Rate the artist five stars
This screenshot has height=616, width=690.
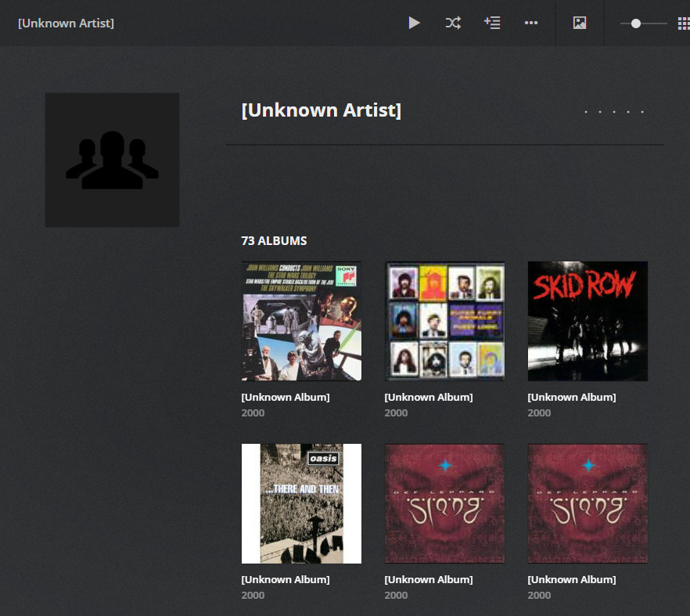tap(642, 112)
